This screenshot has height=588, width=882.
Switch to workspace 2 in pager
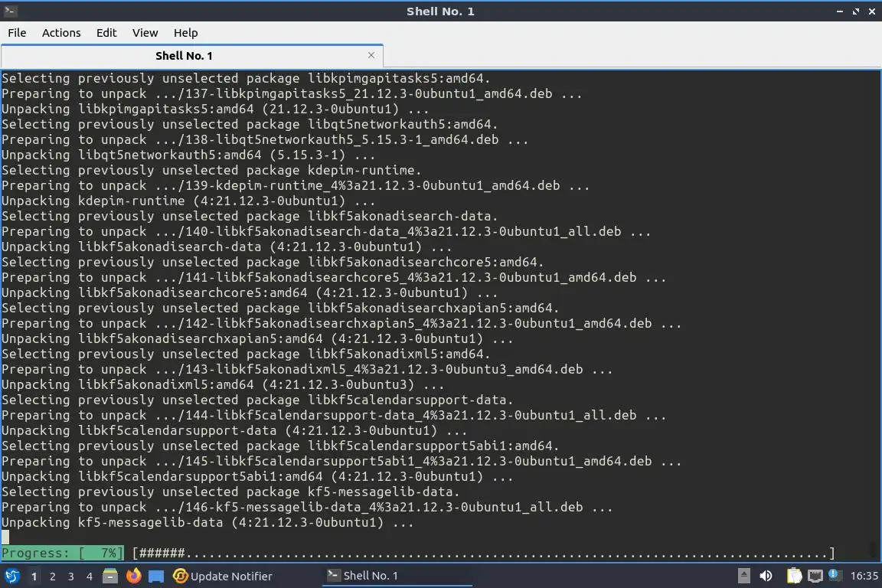pyautogui.click(x=52, y=577)
